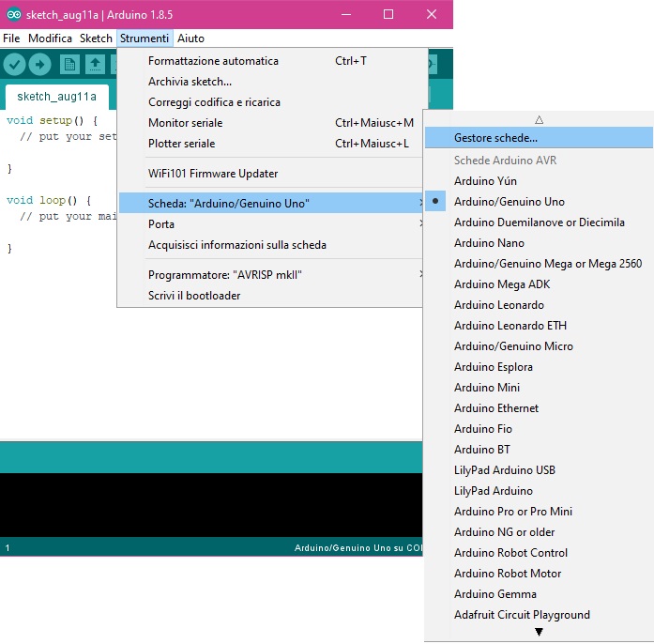
Task: Expand Scheda: Arduino/Genuino Uno submenu
Action: (x=270, y=204)
